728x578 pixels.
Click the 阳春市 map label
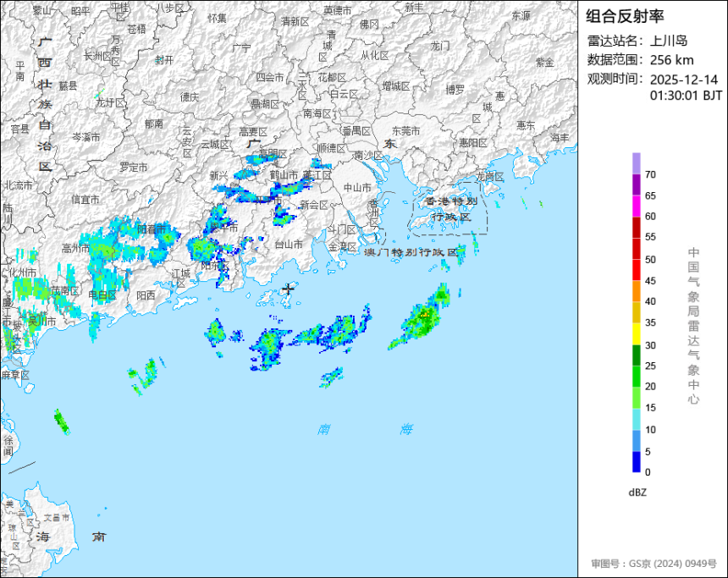[x=152, y=228]
